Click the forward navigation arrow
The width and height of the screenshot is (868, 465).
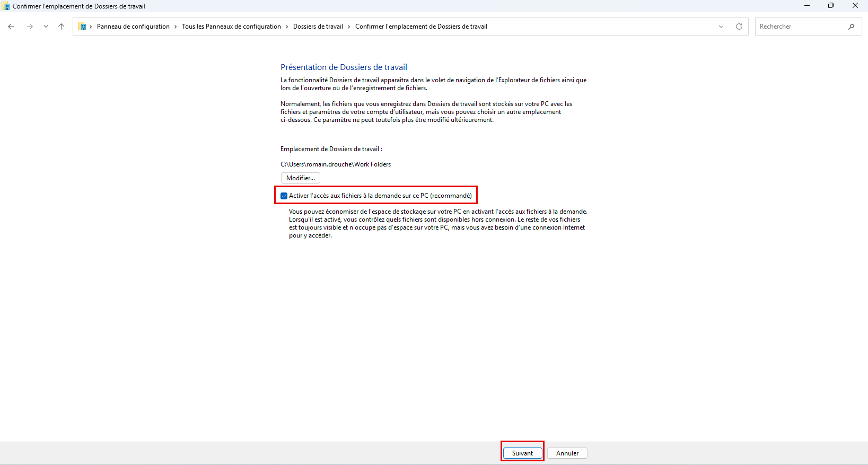pos(30,27)
